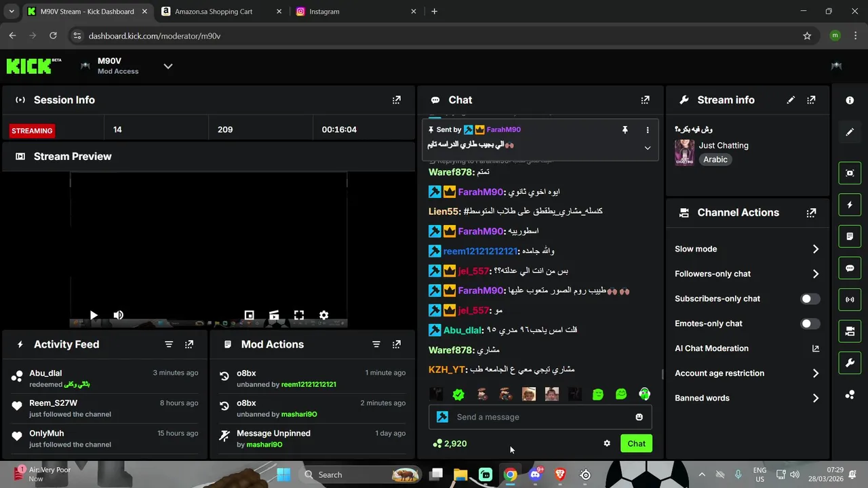Toggle Emotes-only chat switch

tap(810, 324)
